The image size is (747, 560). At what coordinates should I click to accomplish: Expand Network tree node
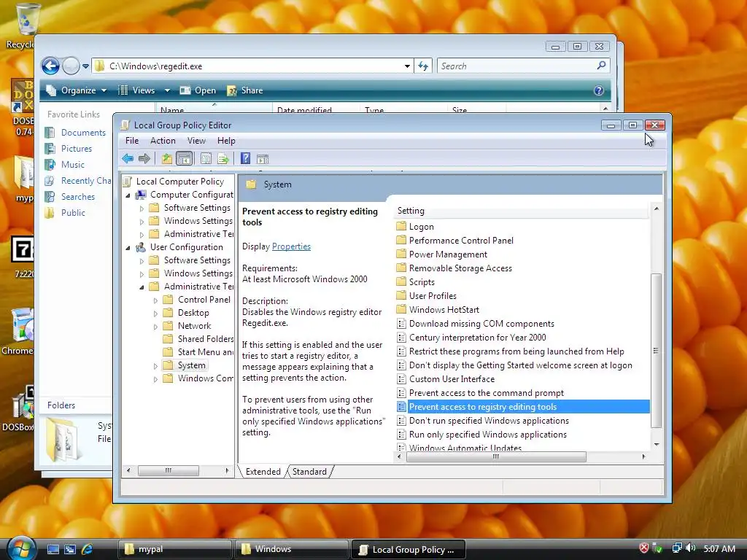point(155,327)
